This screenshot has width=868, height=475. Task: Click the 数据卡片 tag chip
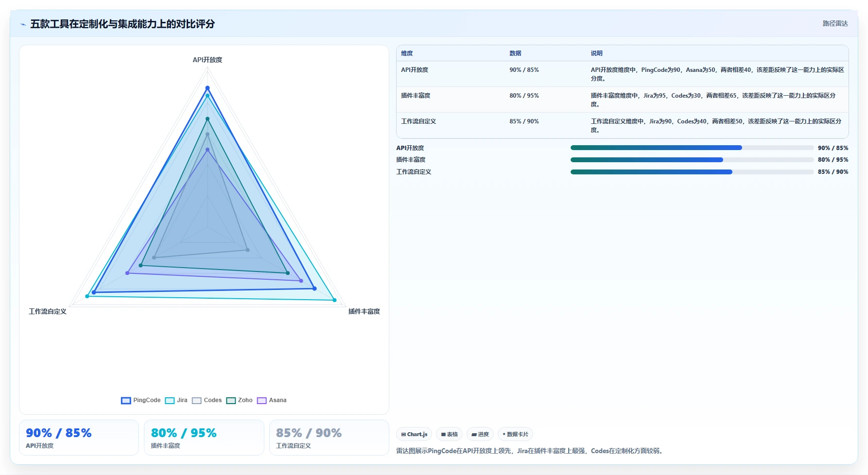point(515,434)
